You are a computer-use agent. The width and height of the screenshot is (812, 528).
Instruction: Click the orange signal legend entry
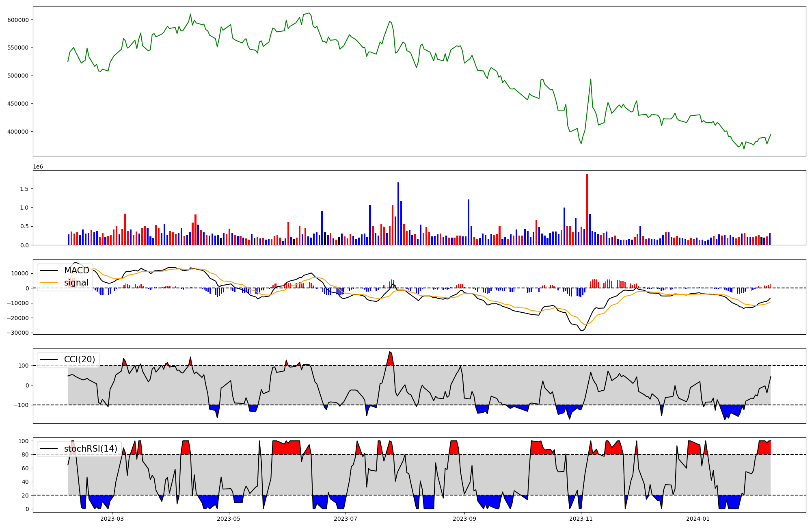coord(76,283)
